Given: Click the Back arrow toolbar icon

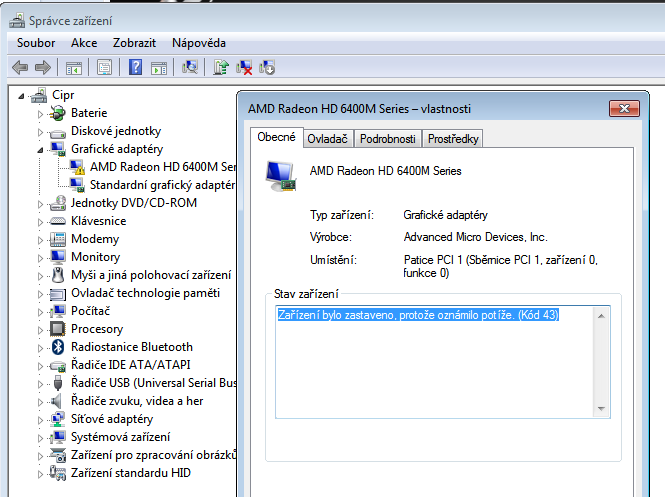Looking at the screenshot, I should click(x=20, y=67).
